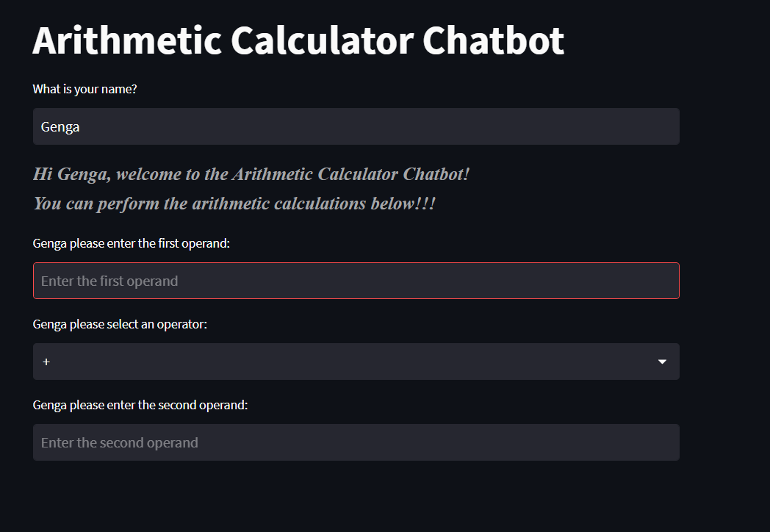Expand the operator selection combo box

pos(356,362)
